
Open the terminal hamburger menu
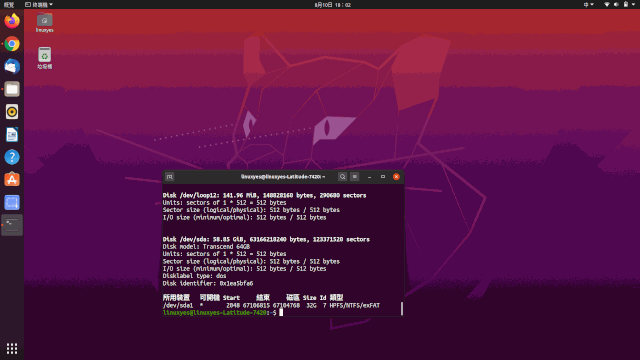[355, 177]
